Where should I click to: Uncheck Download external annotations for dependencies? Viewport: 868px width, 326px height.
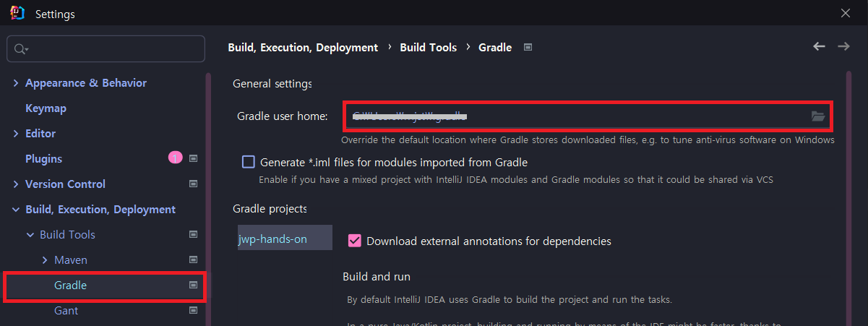[355, 241]
